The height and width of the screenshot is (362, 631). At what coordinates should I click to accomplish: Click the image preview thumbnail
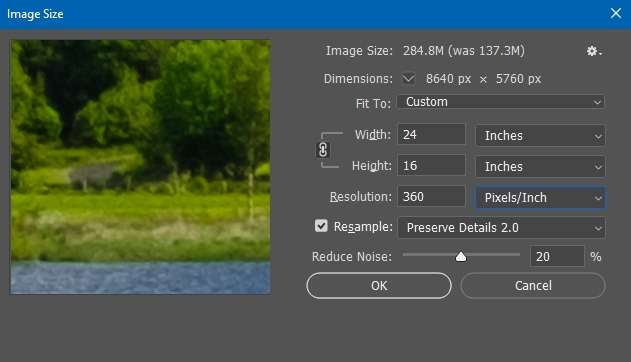point(140,167)
